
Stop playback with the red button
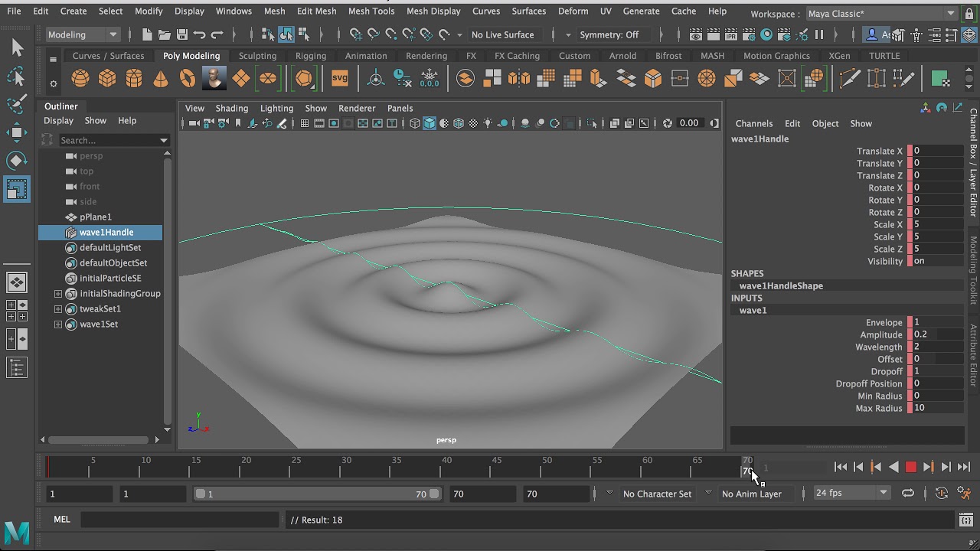coord(911,467)
